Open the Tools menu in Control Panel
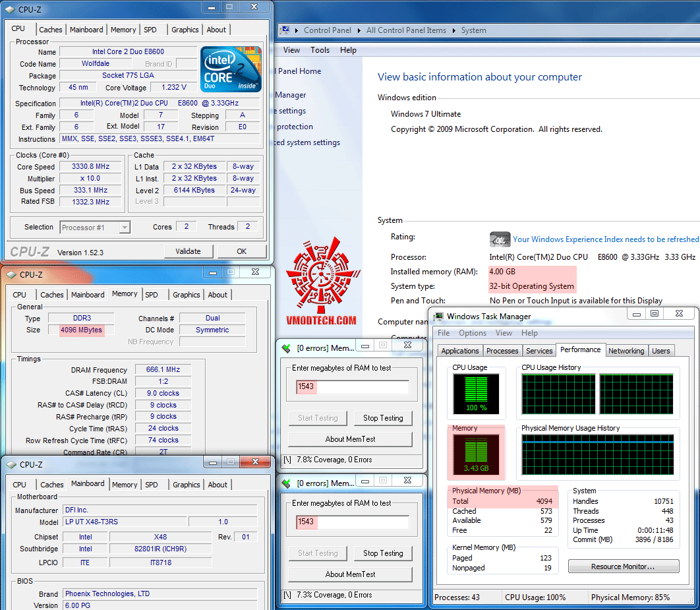Image resolution: width=700 pixels, height=610 pixels. [x=320, y=50]
